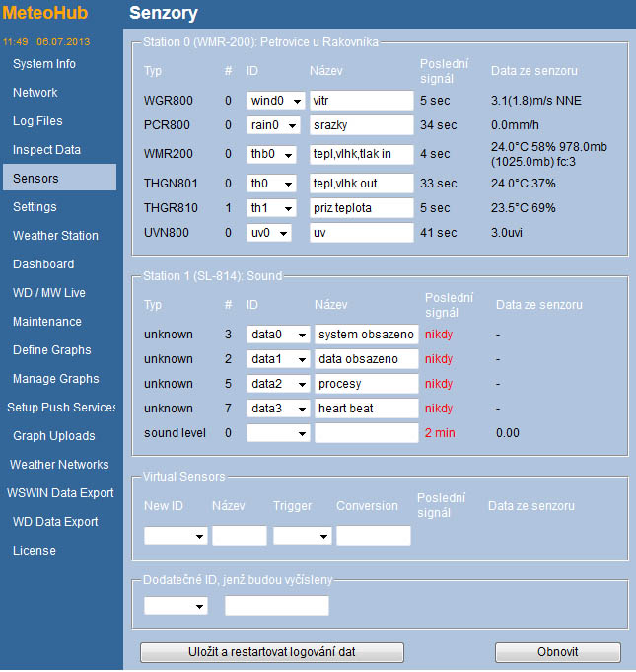636x672 pixels.
Task: Open the data1 ID dropdown
Action: (x=278, y=359)
